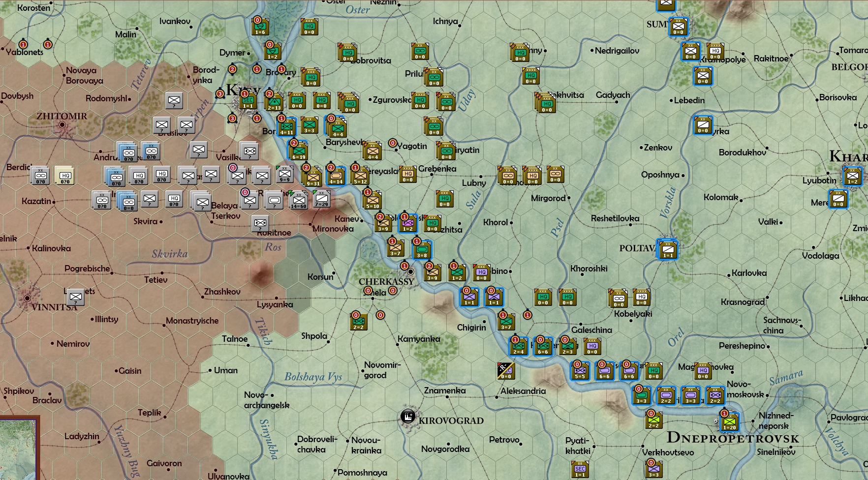Select the Soviet HQ near Krasnopolye

tap(715, 51)
